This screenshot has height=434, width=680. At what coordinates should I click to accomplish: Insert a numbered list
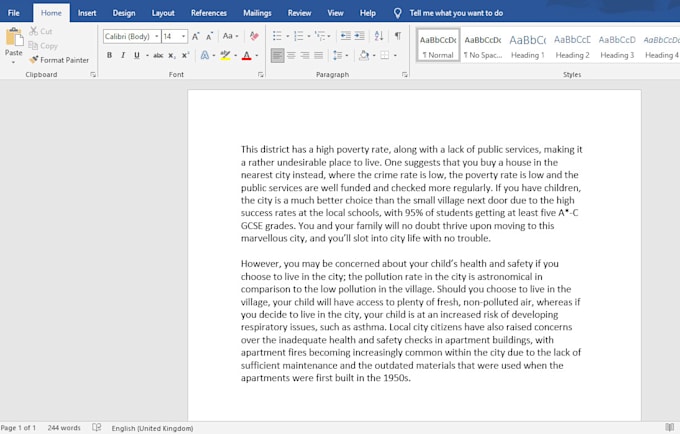tap(298, 36)
